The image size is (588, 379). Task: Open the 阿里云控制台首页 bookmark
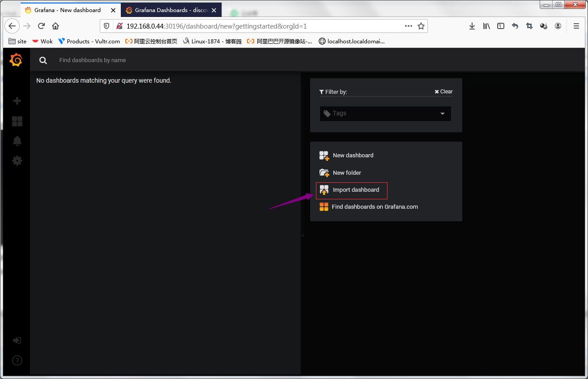(x=151, y=41)
